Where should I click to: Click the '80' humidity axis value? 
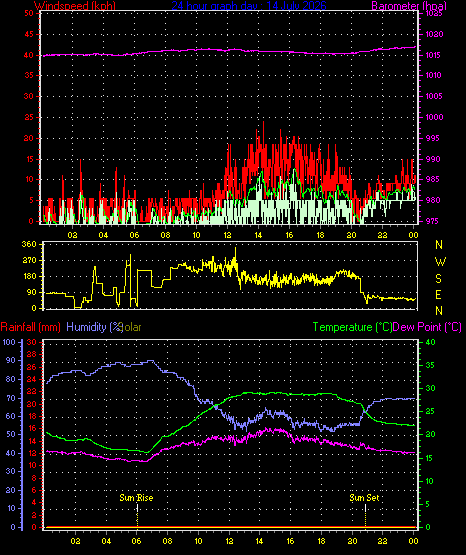tap(11, 379)
